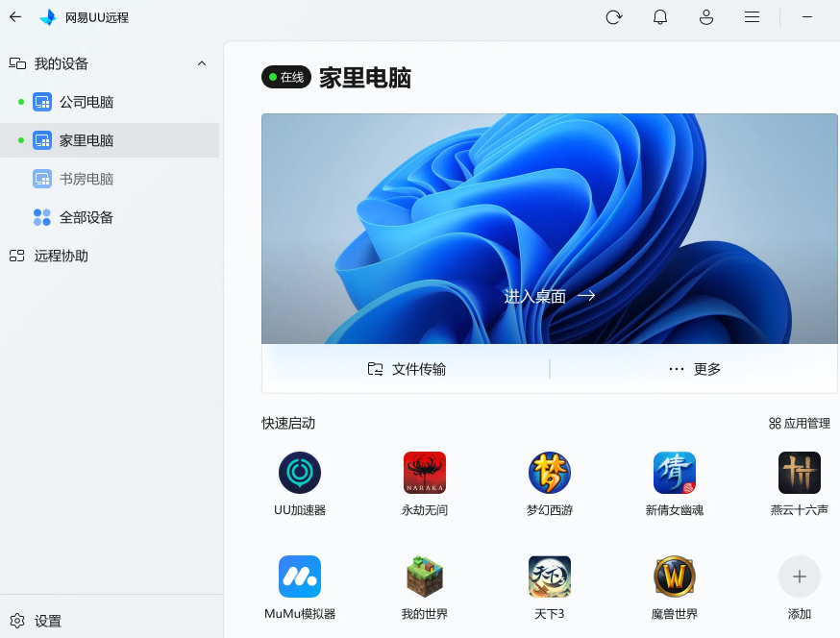Expand the 更多 options menu
The width and height of the screenshot is (840, 638).
click(x=695, y=369)
